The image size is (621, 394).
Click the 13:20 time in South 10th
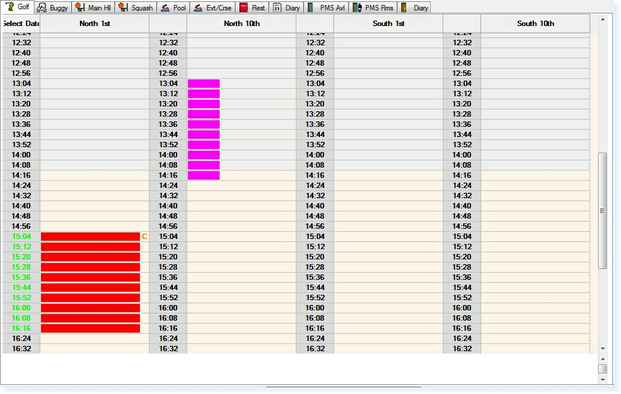tap(462, 104)
